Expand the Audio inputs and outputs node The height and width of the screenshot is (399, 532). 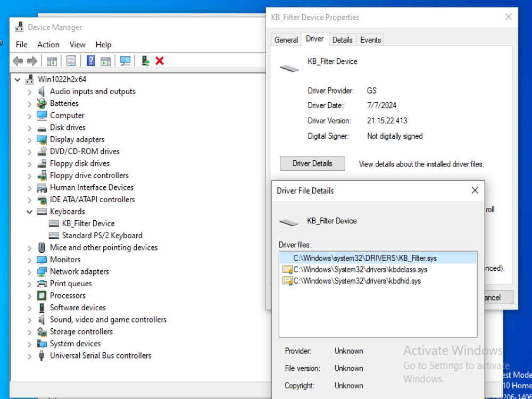click(29, 92)
